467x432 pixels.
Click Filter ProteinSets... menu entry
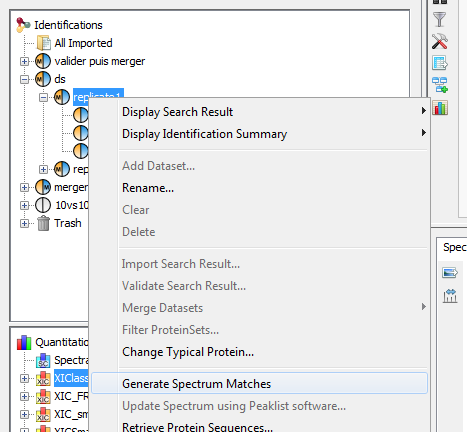259,330
